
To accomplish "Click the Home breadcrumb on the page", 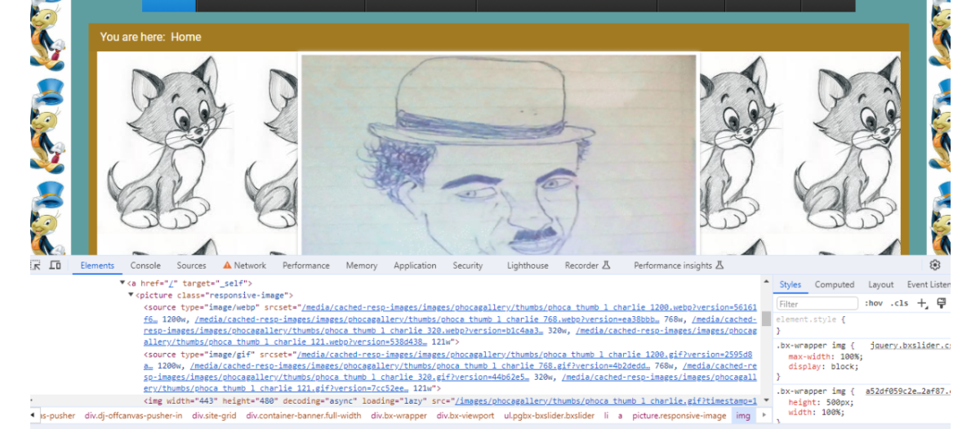I will [x=185, y=37].
